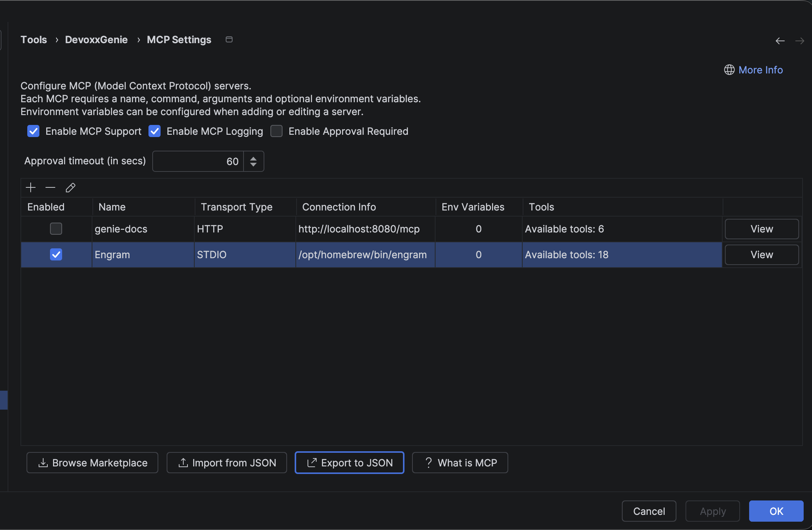Navigate forward with the right arrow
812x530 pixels.
click(800, 41)
